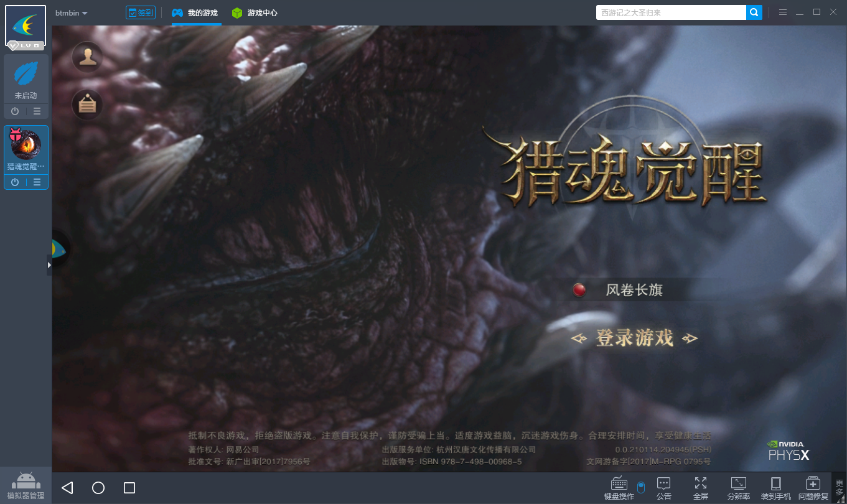Switch to the 我的游戏 tab
Viewport: 847px width, 504px height.
pyautogui.click(x=195, y=13)
